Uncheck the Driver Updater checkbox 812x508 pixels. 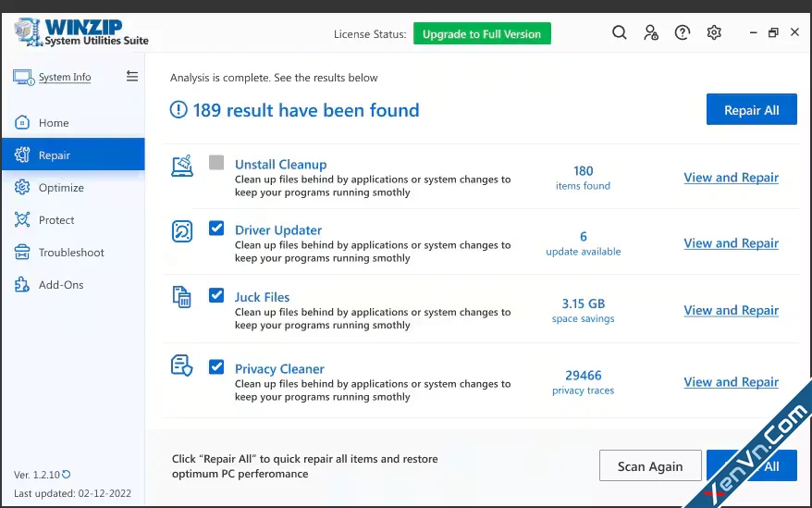216,228
